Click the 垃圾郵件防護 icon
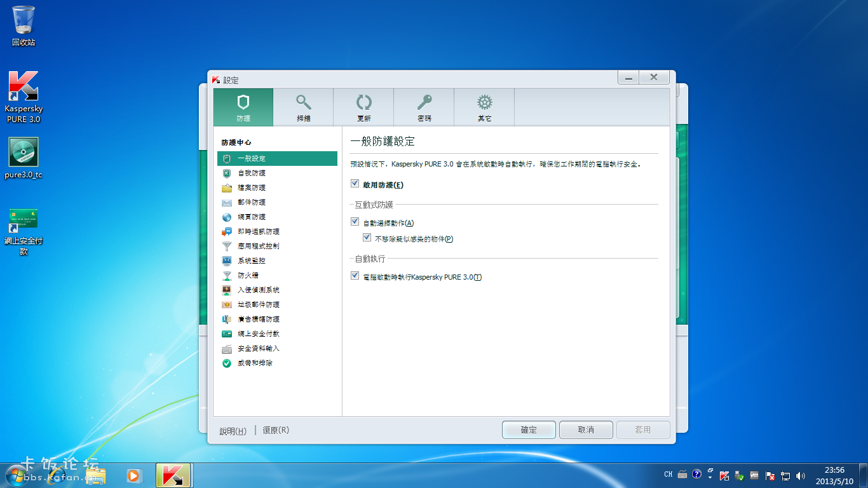This screenshot has width=868, height=488. 227,304
